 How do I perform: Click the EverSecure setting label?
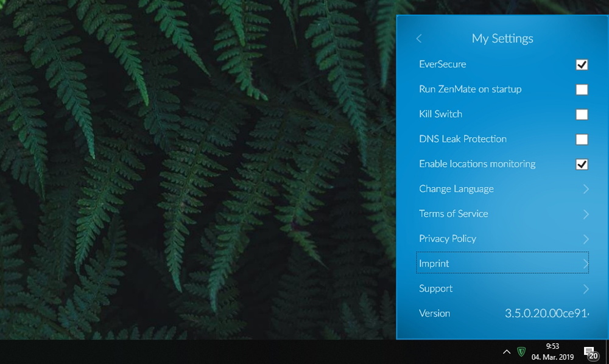point(442,64)
